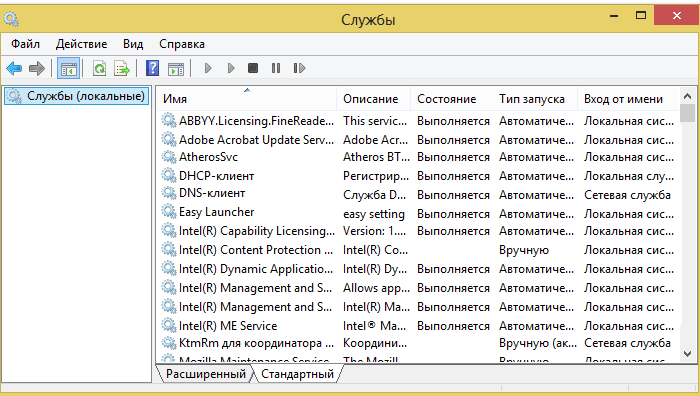The image size is (700, 396).
Task: Open the Help toolbar icon
Action: [152, 68]
